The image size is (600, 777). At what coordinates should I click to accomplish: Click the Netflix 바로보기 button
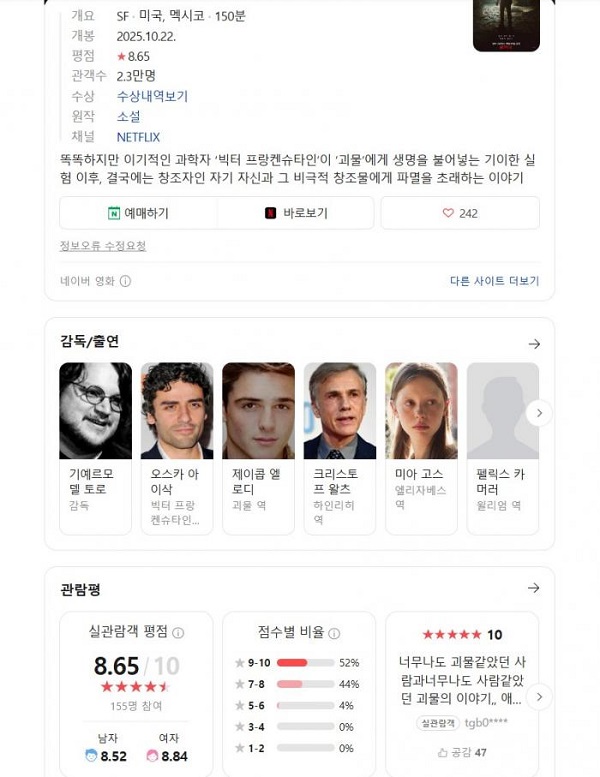(296, 213)
